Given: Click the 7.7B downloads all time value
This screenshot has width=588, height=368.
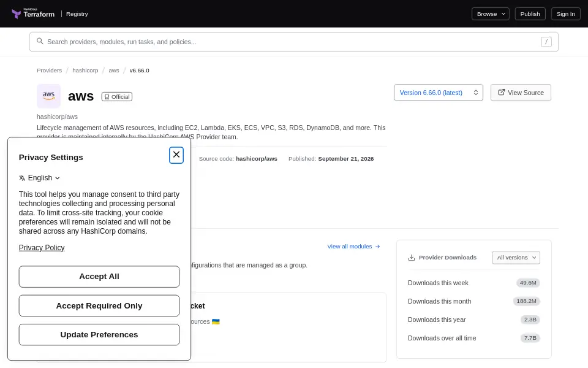Looking at the screenshot, I should pos(530,338).
